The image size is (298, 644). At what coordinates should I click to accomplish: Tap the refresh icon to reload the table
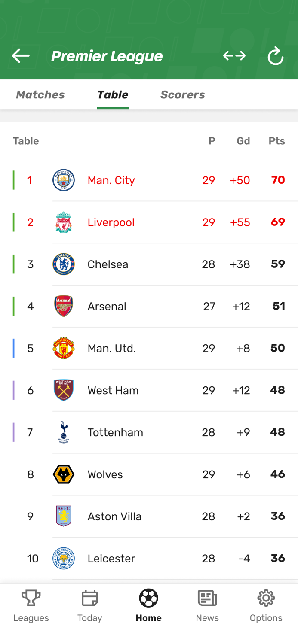click(276, 56)
